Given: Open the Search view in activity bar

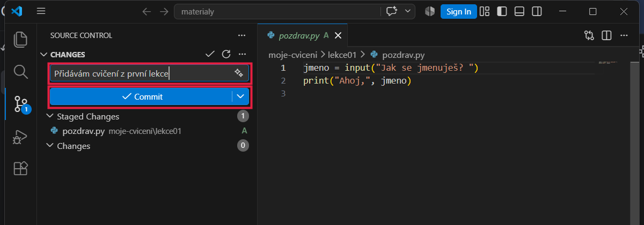Looking at the screenshot, I should tap(20, 72).
